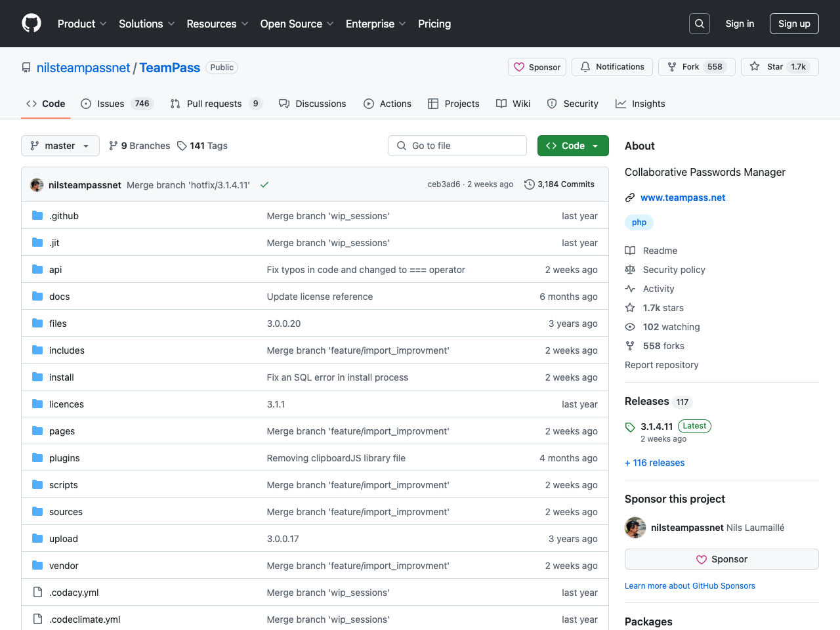Click the install folder icon
Image resolution: width=840 pixels, height=630 pixels.
(x=37, y=377)
